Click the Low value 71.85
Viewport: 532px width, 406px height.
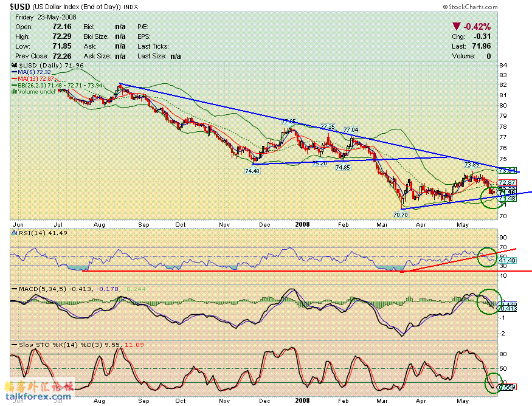[x=62, y=46]
